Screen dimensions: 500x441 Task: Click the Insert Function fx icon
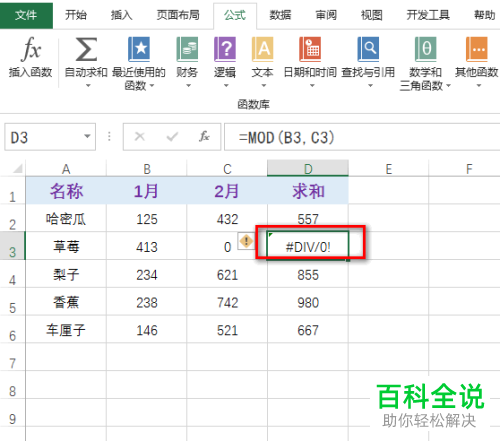coord(31,49)
